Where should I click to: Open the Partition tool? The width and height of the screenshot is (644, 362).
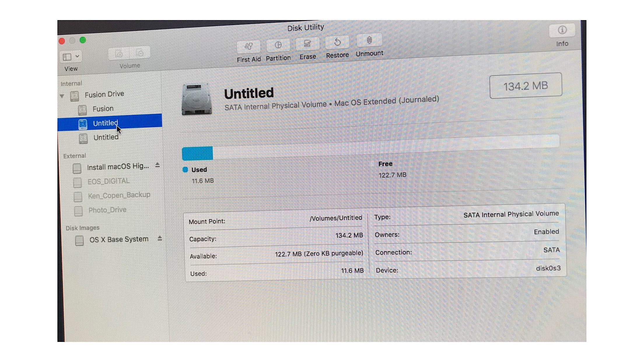point(278,45)
